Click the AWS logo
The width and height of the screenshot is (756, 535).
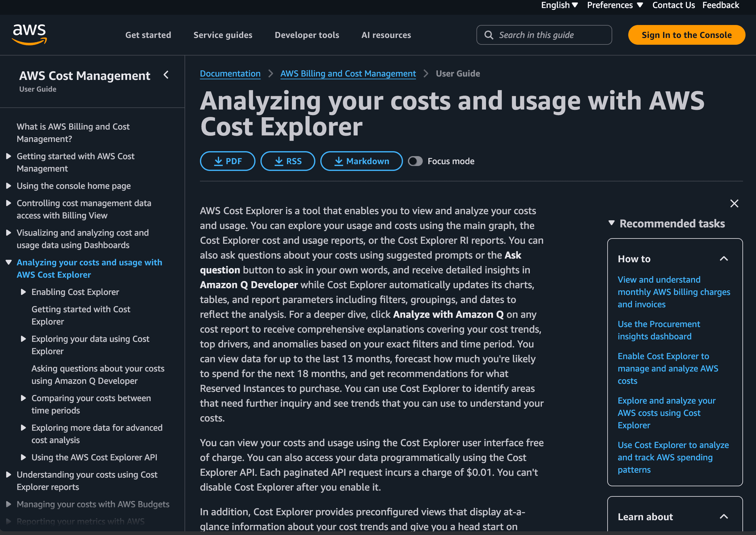tap(30, 35)
